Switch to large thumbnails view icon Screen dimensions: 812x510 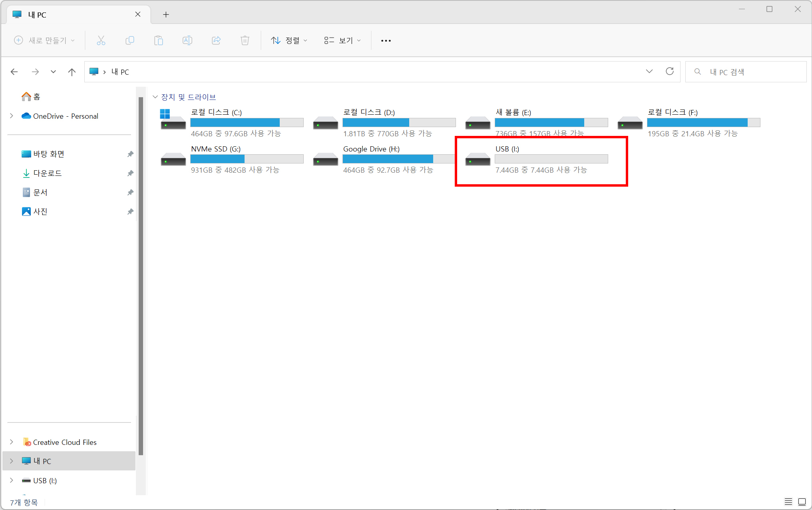tap(802, 502)
